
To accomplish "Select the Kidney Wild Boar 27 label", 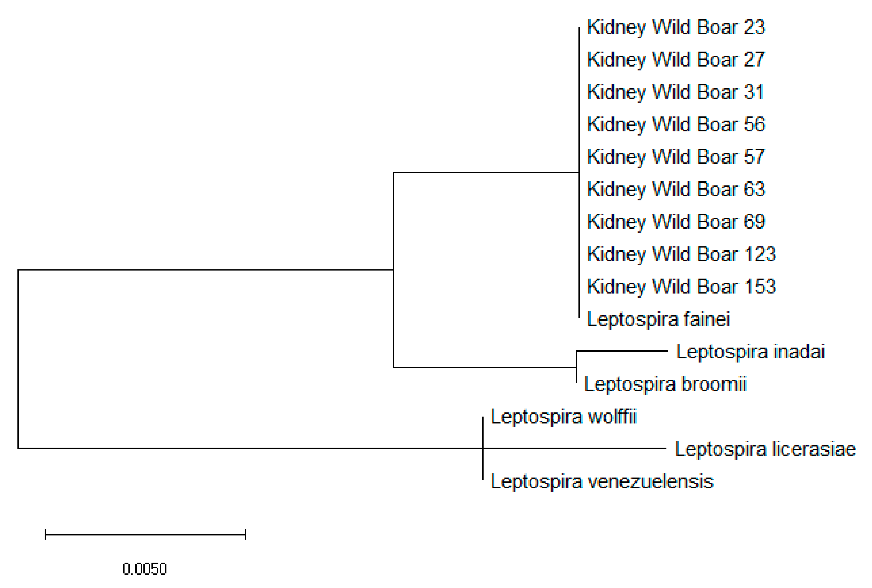I will (675, 60).
